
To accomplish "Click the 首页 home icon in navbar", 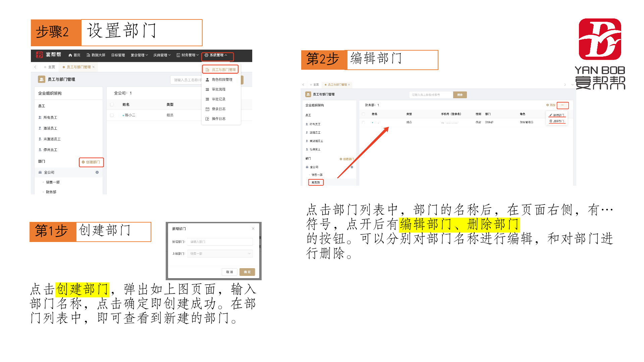I will 70,55.
